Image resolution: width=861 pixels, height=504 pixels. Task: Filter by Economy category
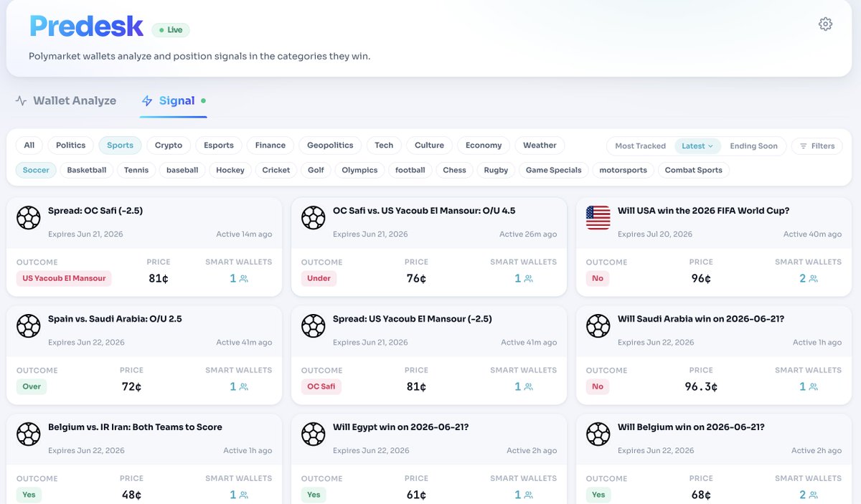(x=484, y=146)
